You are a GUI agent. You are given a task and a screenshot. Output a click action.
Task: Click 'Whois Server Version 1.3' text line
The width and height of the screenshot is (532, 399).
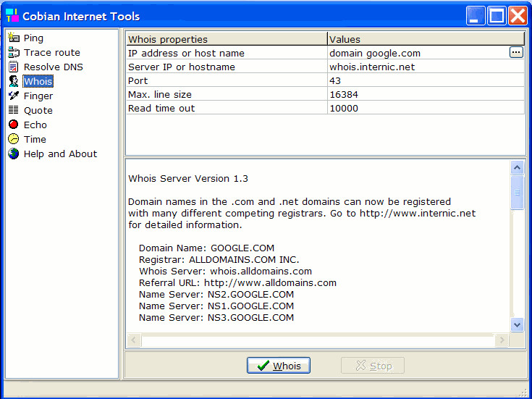point(188,178)
